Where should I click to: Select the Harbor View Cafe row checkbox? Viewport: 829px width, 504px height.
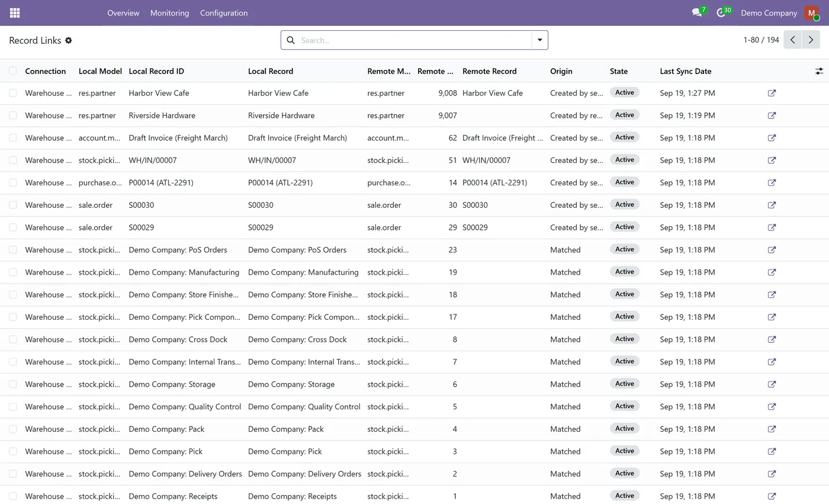pyautogui.click(x=13, y=93)
